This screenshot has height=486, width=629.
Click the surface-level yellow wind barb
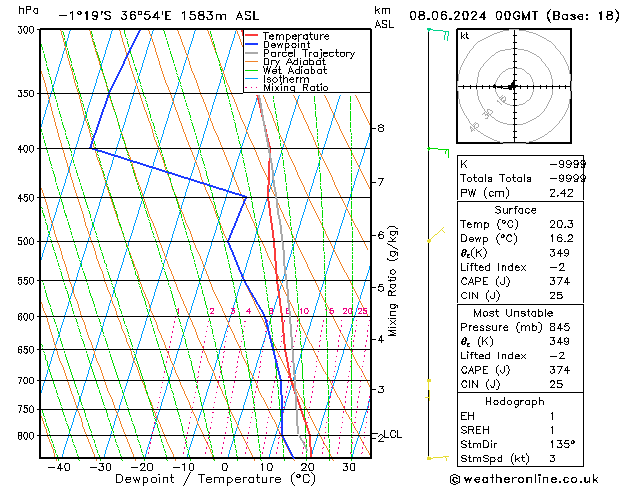coord(438,458)
